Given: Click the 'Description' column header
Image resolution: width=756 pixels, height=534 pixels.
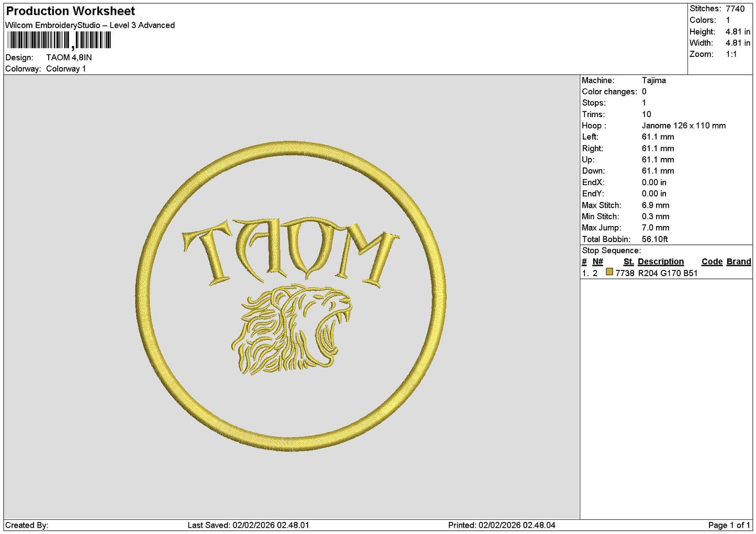Looking at the screenshot, I should pos(661,262).
